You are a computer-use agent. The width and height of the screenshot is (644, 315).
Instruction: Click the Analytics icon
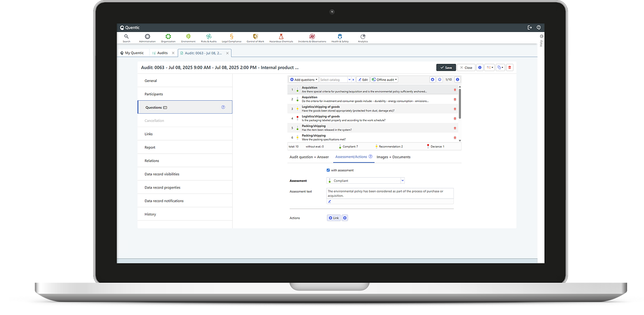click(x=363, y=37)
